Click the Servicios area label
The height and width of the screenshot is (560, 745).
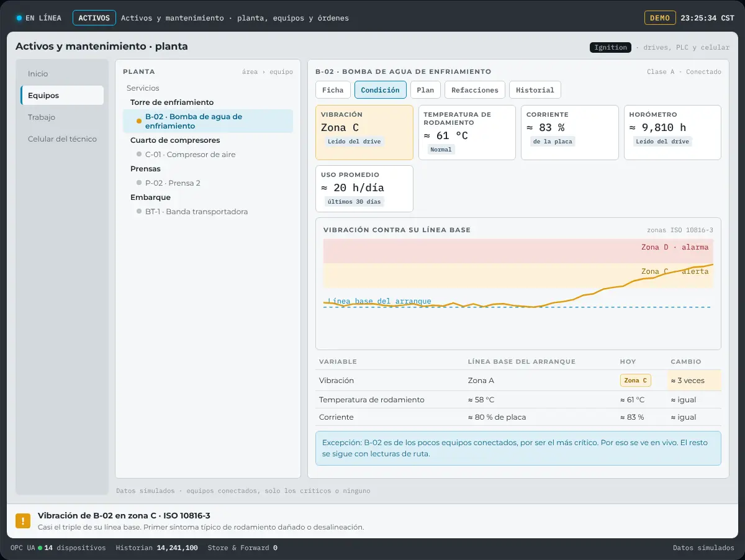[x=143, y=88]
